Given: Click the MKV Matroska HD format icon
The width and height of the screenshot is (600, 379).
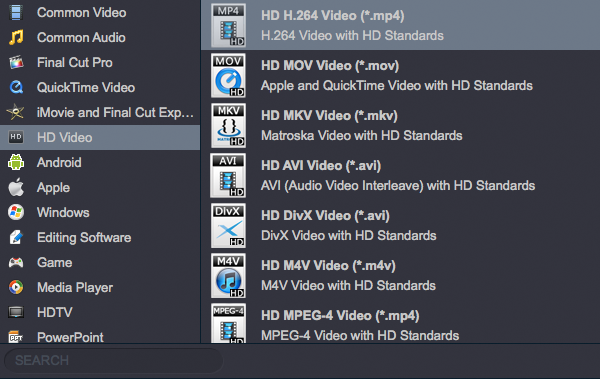Looking at the screenshot, I should (228, 126).
